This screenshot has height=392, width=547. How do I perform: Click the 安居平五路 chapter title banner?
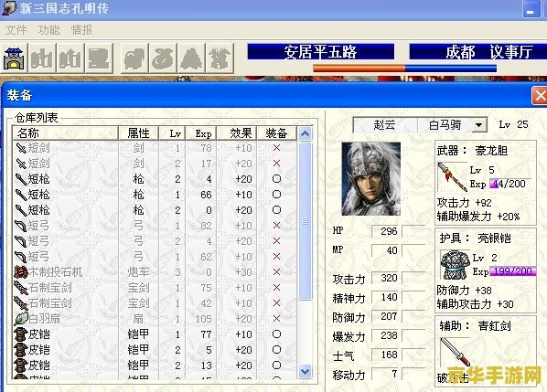(x=321, y=52)
